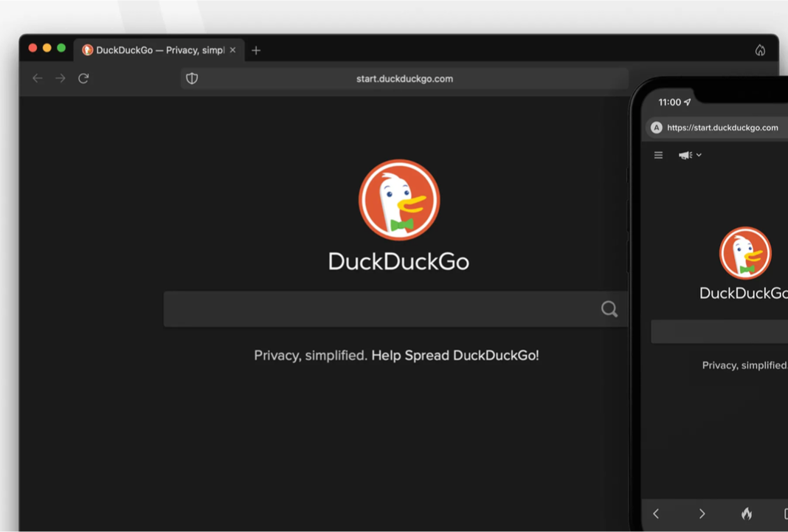Click the desktop DuckDuckGo search box
This screenshot has height=532, width=788.
pos(395,308)
